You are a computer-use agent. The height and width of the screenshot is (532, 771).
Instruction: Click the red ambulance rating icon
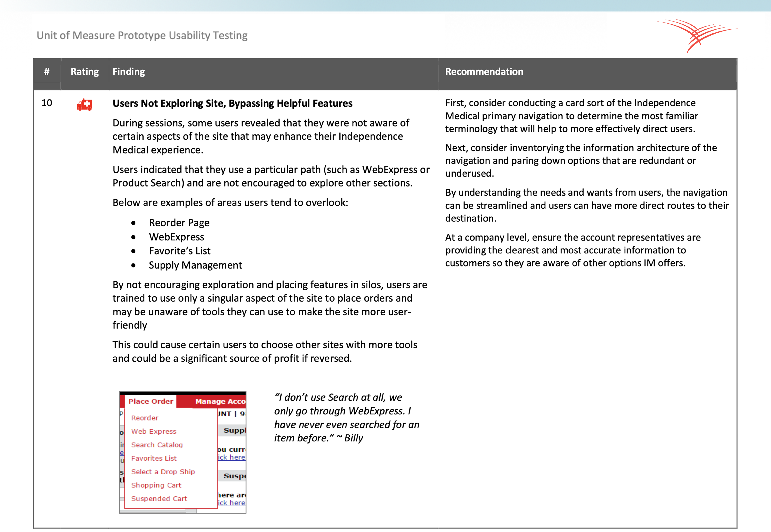tap(84, 105)
